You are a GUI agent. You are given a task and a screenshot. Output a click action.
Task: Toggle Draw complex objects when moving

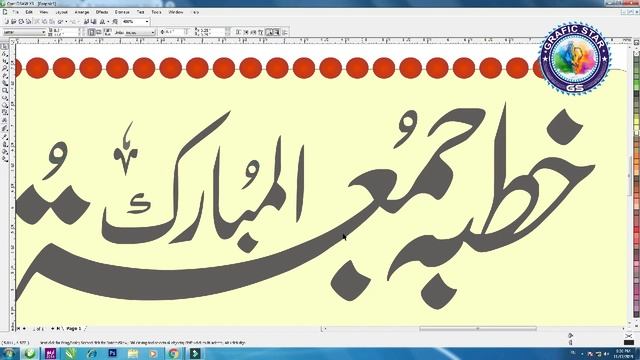click(269, 32)
